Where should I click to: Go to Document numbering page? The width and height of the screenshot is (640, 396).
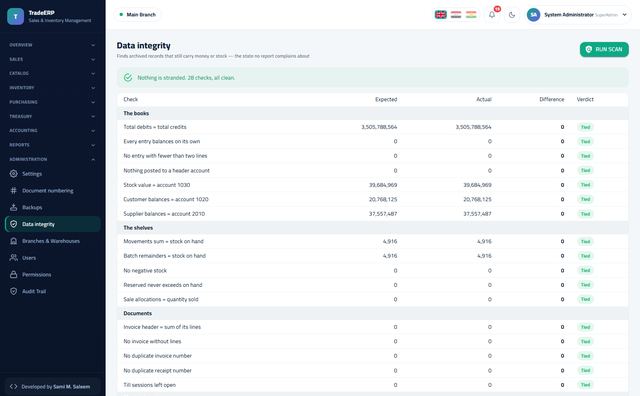(52, 190)
